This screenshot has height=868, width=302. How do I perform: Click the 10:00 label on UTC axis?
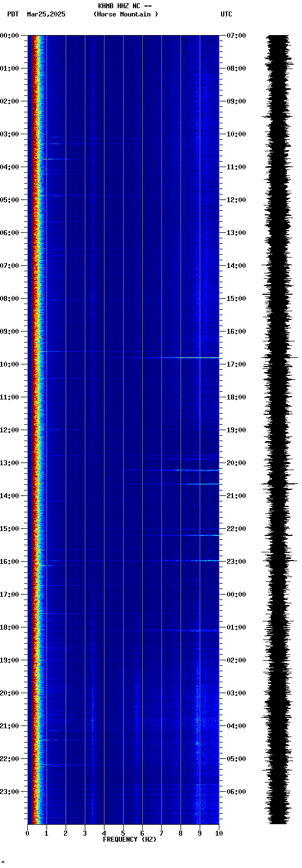click(x=236, y=134)
